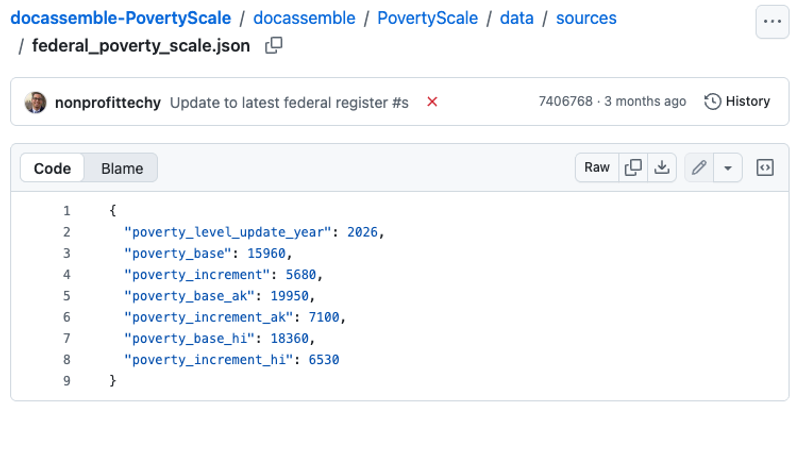Image resolution: width=800 pixels, height=470 pixels.
Task: Click the "poverty_increment_ak" key
Action: (209, 317)
